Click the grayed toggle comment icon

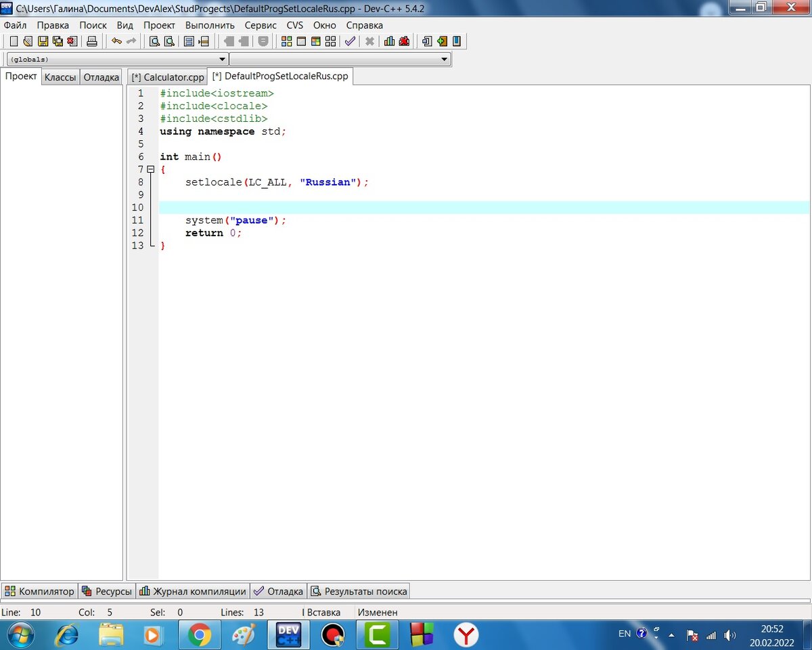263,41
